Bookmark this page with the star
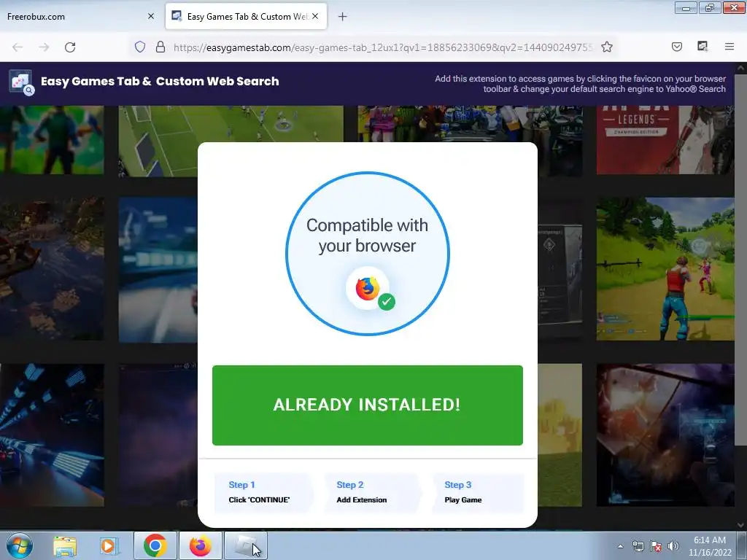747x560 pixels. point(606,47)
